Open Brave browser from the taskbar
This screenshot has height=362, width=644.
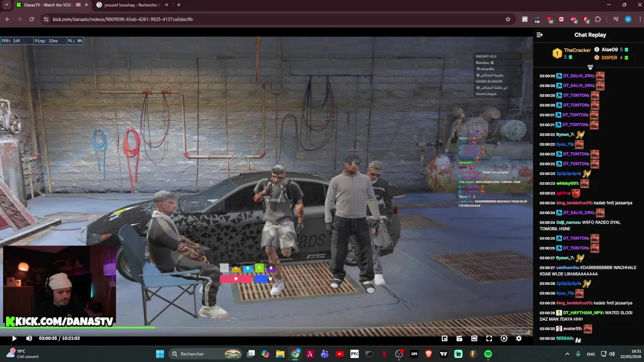[429, 354]
